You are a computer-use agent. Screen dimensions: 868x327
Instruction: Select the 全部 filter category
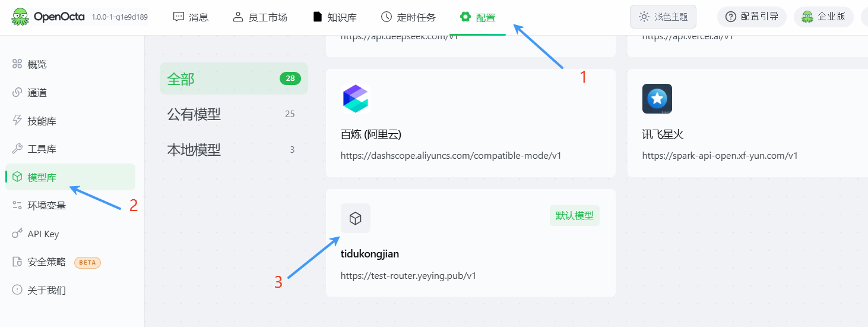tap(234, 78)
